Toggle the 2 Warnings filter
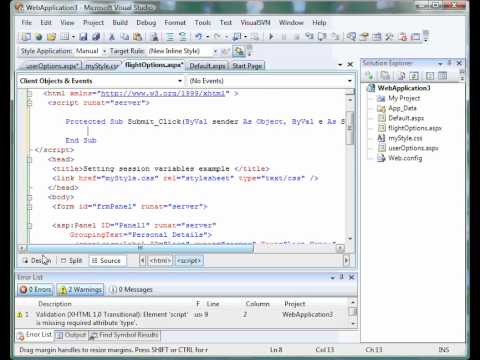 (x=80, y=289)
